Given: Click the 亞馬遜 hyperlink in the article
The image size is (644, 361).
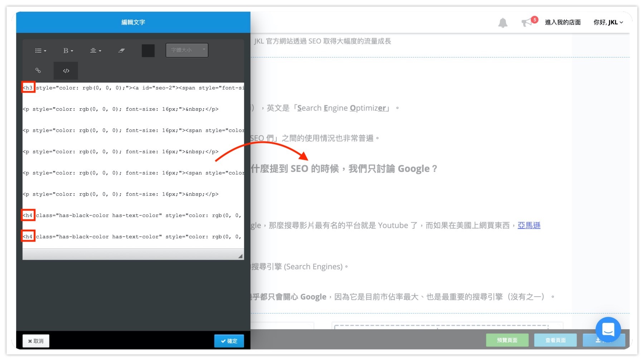Looking at the screenshot, I should tap(529, 225).
